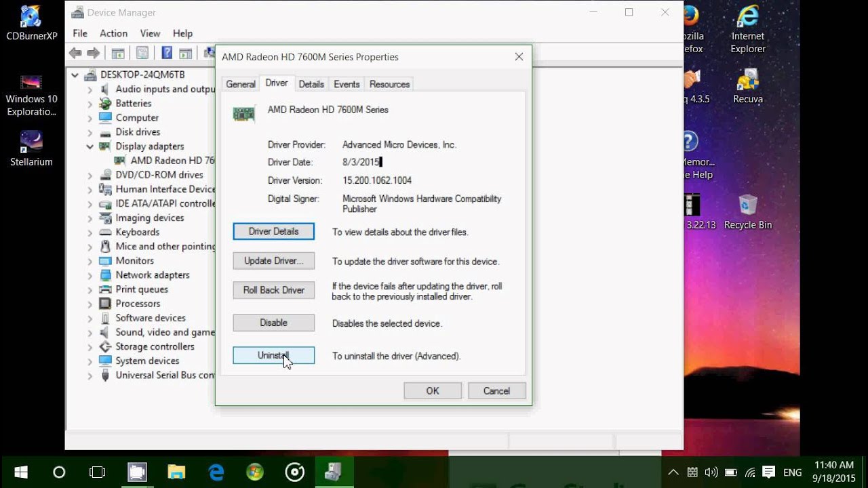The image size is (868, 488).
Task: Select the Monitors category
Action: tap(134, 260)
